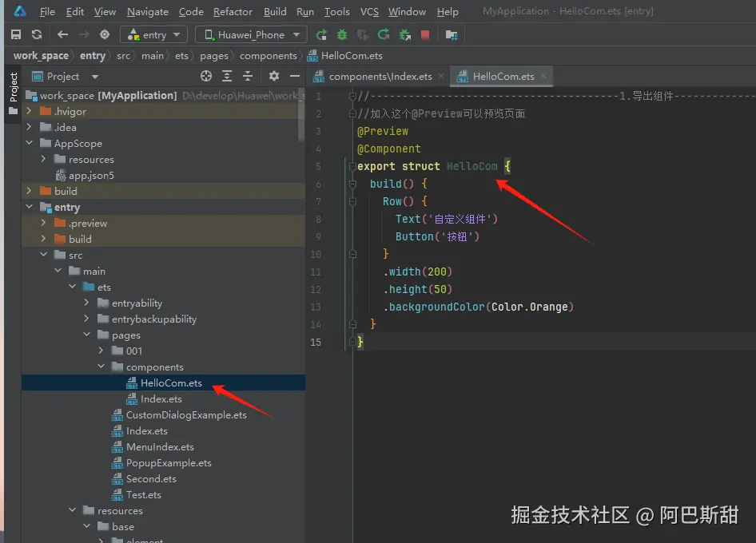Open Project Structure toolbar icon
Image resolution: width=756 pixels, height=543 pixels.
pos(452,34)
